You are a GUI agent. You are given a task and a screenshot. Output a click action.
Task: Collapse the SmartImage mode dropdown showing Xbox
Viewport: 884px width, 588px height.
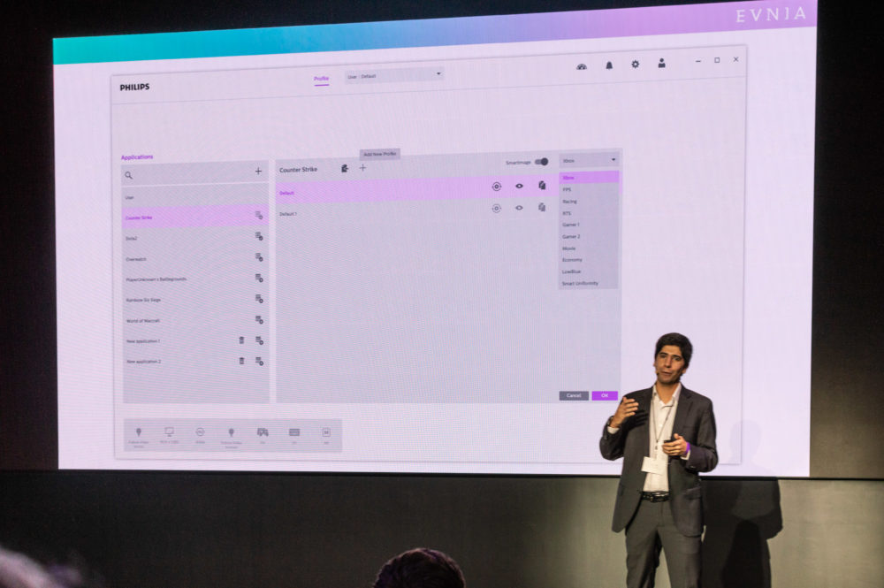click(x=589, y=160)
